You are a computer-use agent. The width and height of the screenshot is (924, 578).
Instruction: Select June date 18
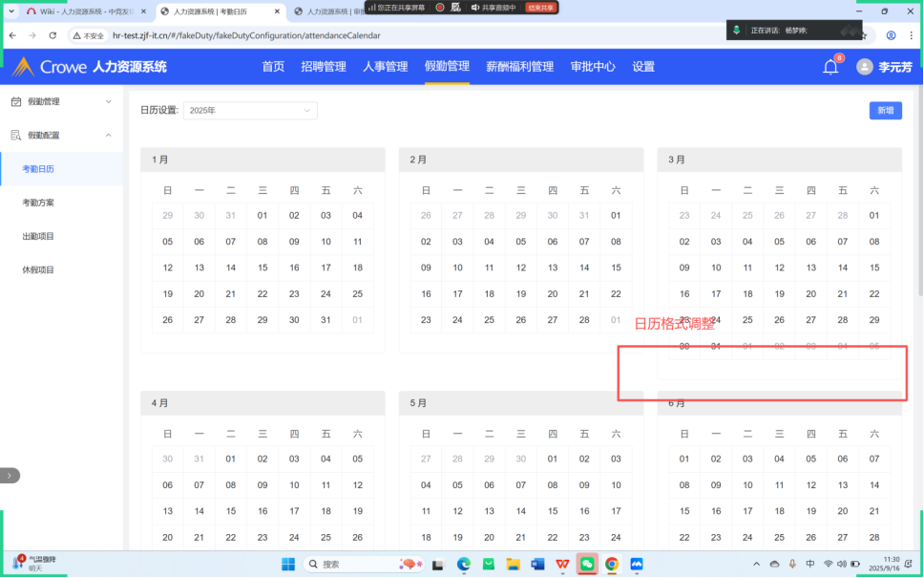779,511
